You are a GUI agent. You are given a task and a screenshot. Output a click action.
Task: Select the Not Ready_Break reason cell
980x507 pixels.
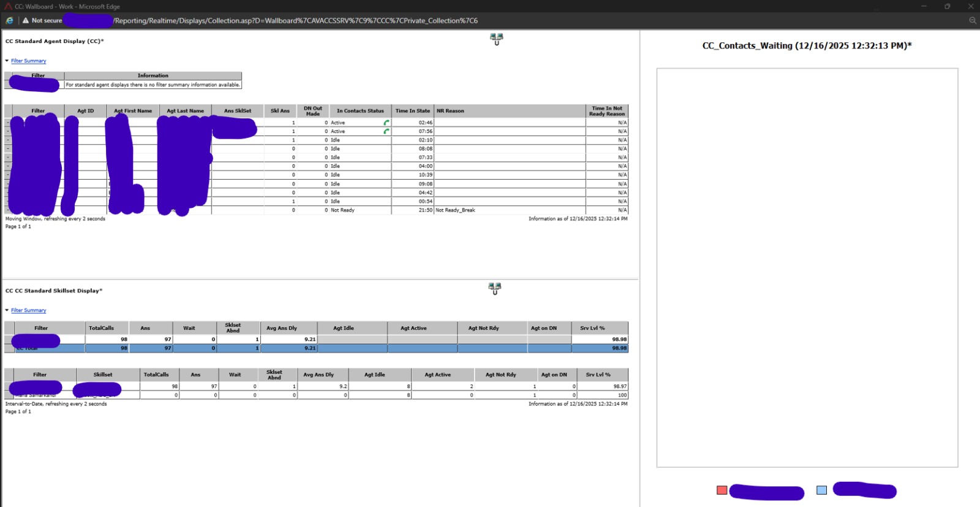[455, 210]
